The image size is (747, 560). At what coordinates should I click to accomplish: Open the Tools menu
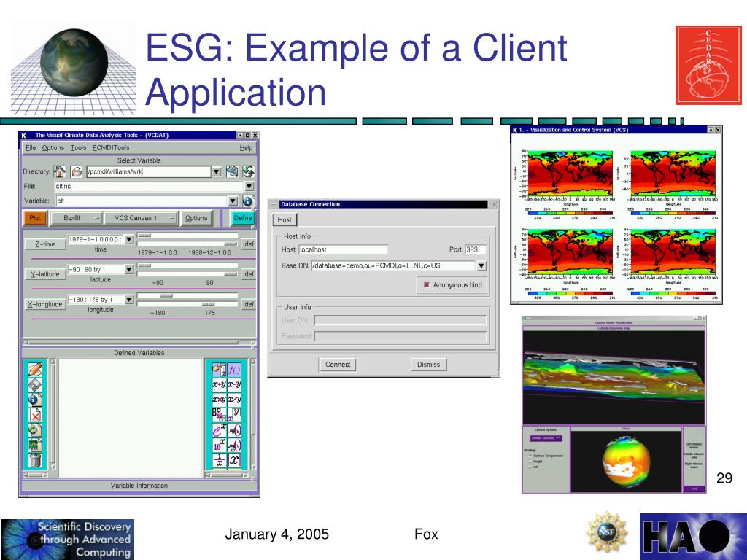click(78, 147)
